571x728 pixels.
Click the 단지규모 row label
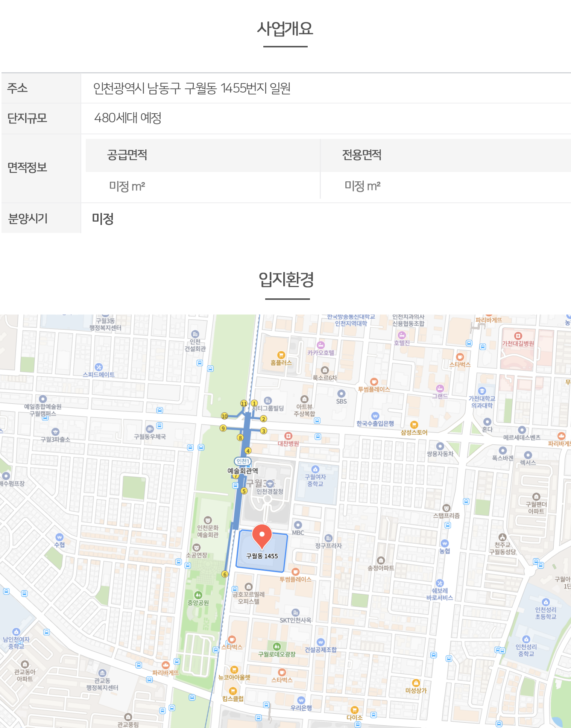click(27, 118)
